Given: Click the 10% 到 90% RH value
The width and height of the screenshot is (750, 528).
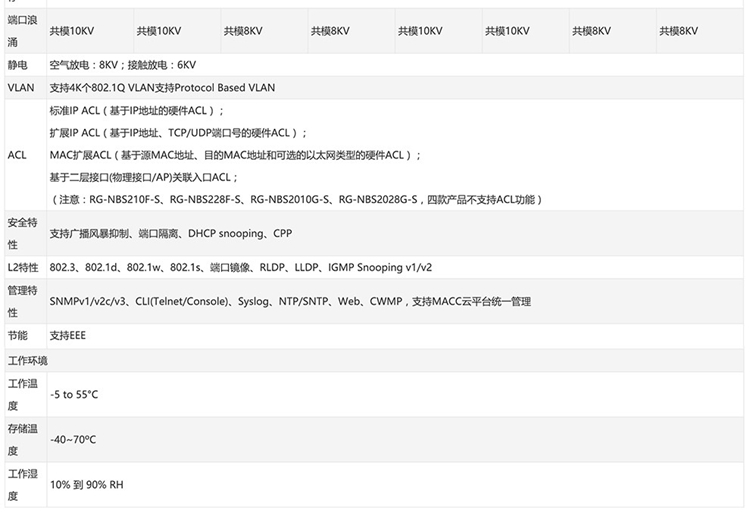Looking at the screenshot, I should tap(86, 484).
